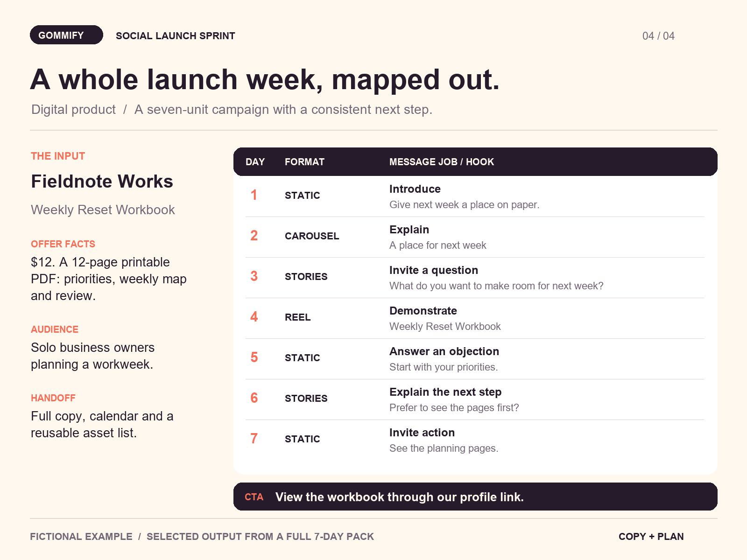Click the STORIES format for day 3

306,277
